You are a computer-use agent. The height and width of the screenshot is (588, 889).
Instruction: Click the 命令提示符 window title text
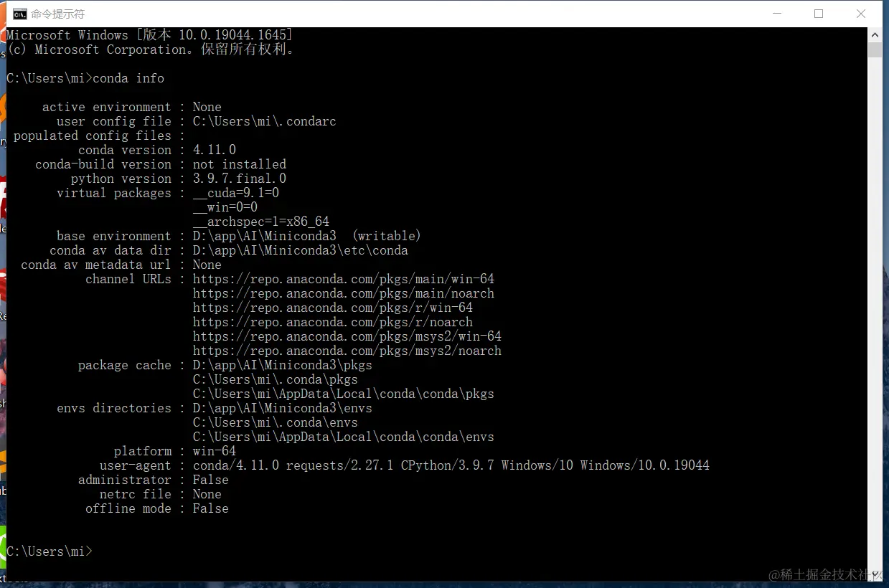(57, 14)
